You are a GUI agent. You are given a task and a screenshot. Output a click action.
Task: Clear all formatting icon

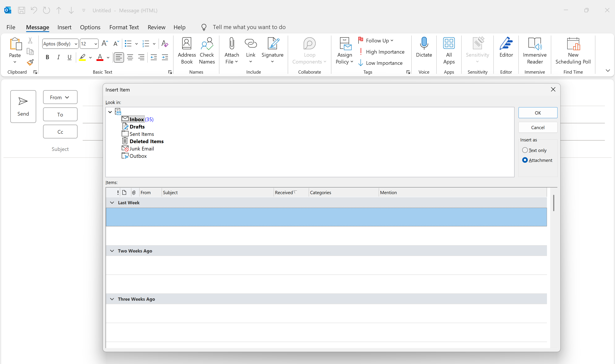165,44
